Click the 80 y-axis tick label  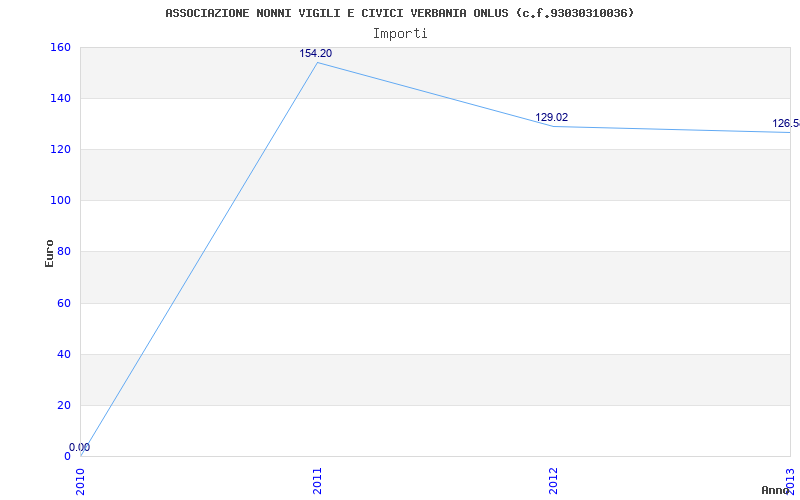[64, 252]
